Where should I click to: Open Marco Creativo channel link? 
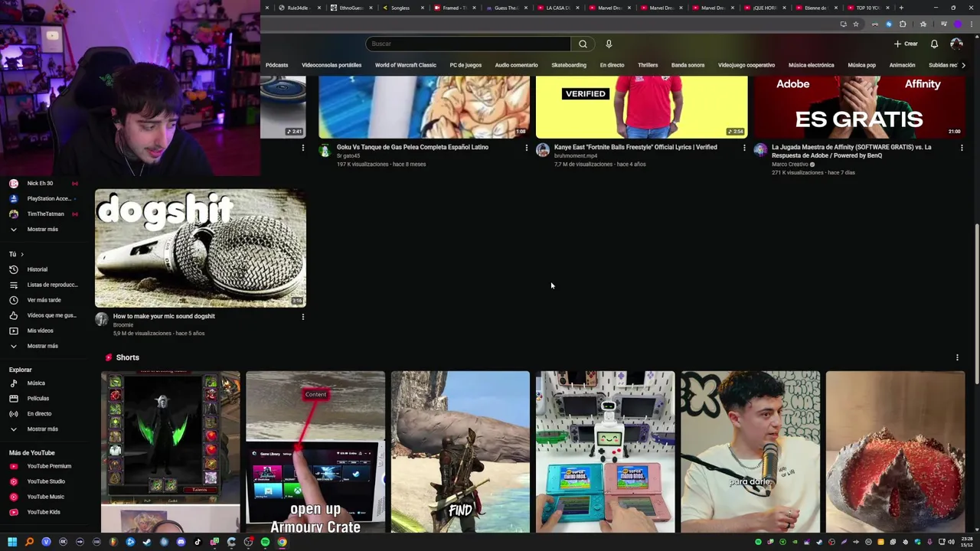point(789,164)
